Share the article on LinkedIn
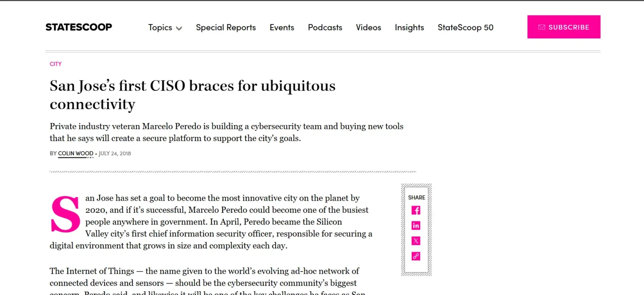This screenshot has width=644, height=295. tap(415, 226)
